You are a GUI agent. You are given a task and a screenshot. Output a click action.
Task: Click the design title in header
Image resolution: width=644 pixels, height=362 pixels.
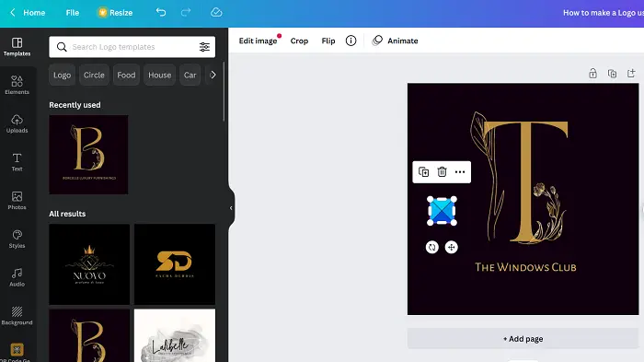pos(604,13)
